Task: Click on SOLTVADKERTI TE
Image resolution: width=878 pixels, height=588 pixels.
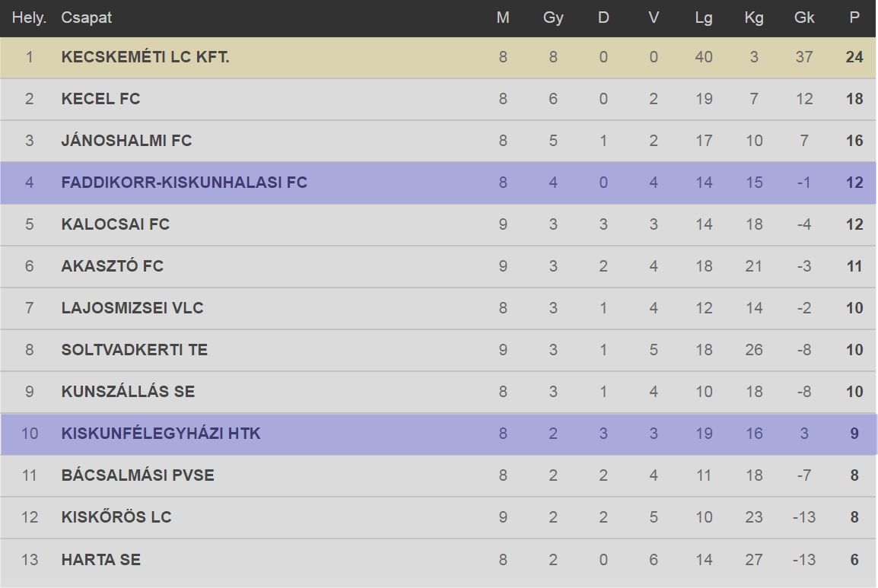Action: (x=135, y=350)
